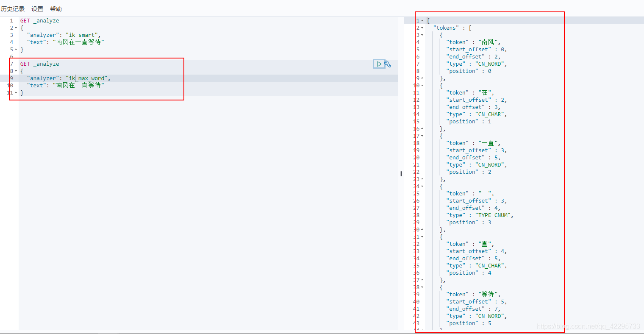Click the "end_offset" : 7 output line

tap(473, 309)
